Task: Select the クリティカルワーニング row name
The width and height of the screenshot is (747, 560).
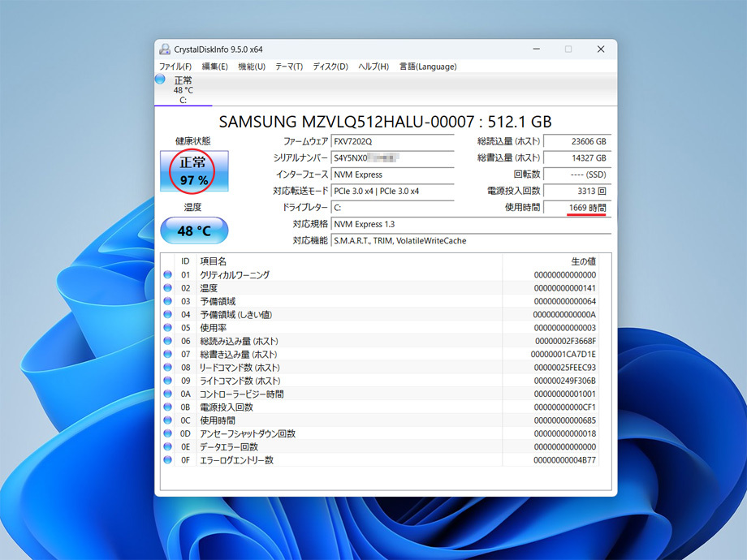Action: 235,275
